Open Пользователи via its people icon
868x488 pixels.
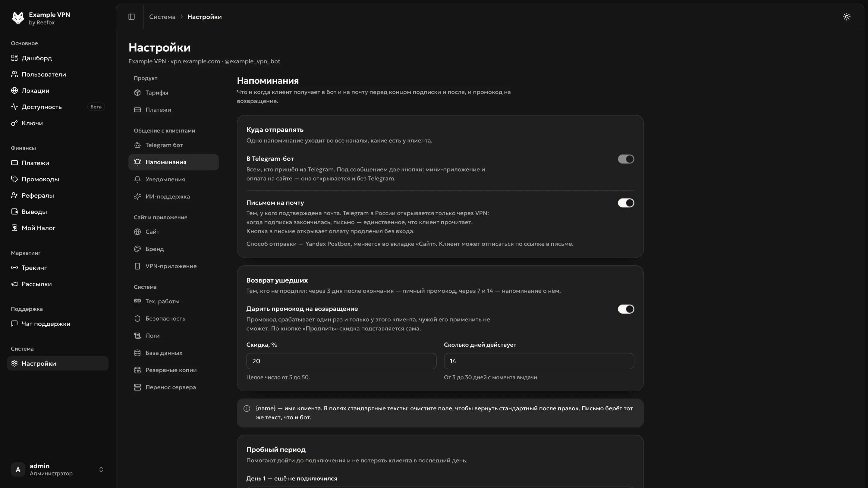(14, 74)
